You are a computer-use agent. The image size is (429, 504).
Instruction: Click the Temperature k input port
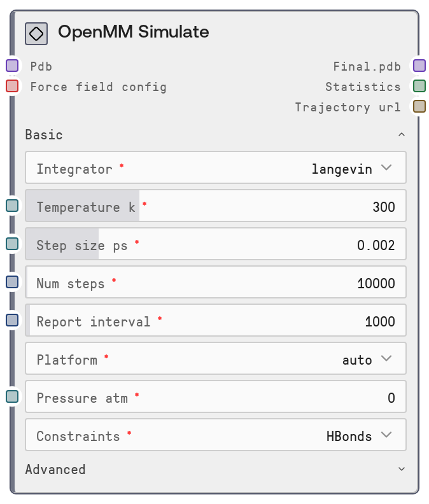click(12, 206)
